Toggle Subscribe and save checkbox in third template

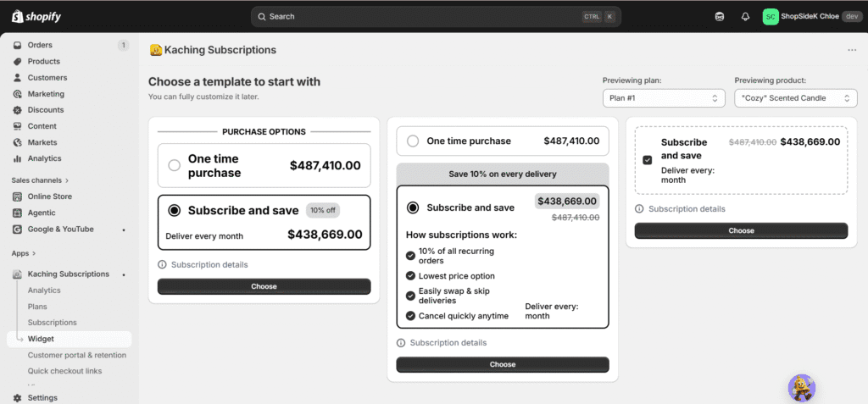coord(647,160)
